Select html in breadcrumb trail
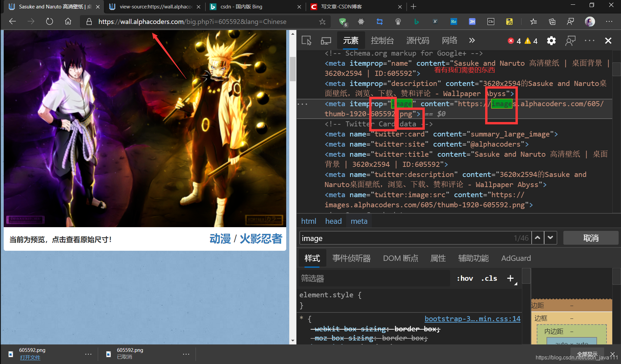621x364 pixels. coord(308,221)
